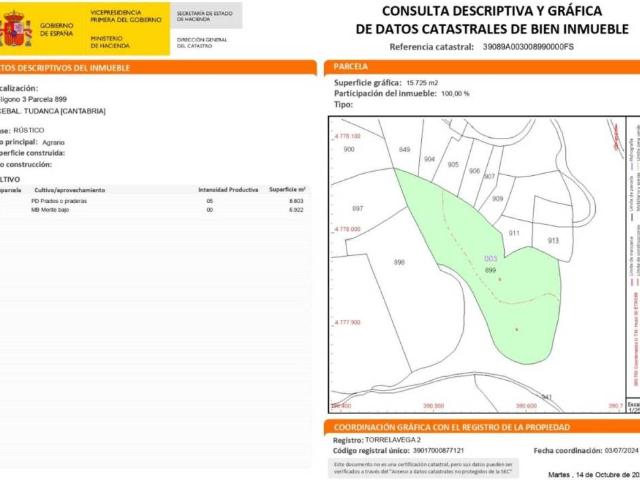Select parcel 897 on the map
The width and height of the screenshot is (640, 480).
[357, 209]
